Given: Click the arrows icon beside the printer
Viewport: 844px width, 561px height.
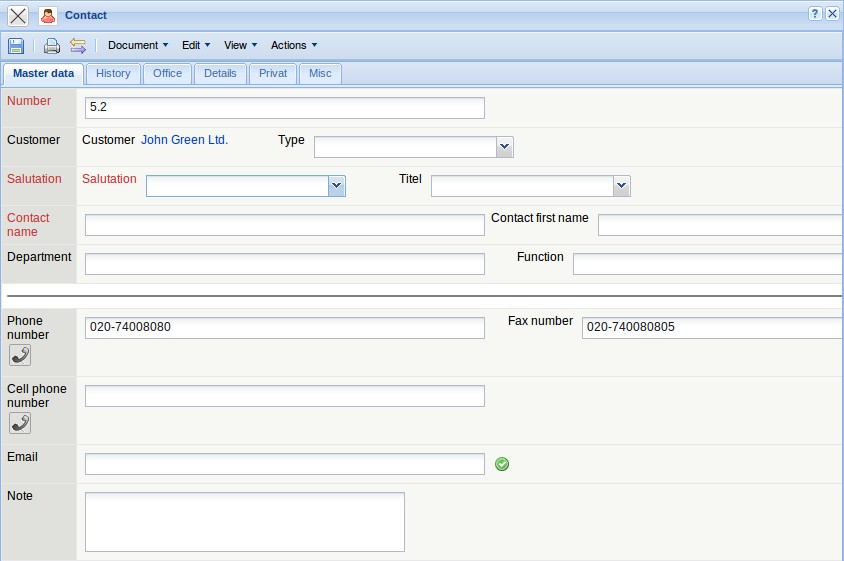Looking at the screenshot, I should point(78,45).
